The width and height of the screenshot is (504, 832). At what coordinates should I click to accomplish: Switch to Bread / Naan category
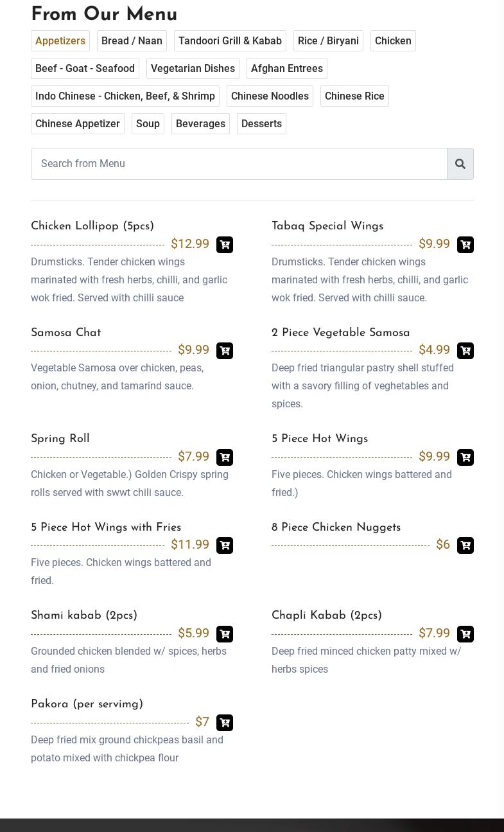[132, 41]
